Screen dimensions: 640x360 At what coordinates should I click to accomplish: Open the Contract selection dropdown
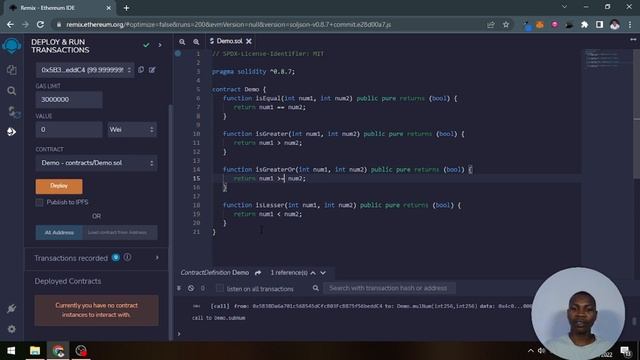click(96, 163)
